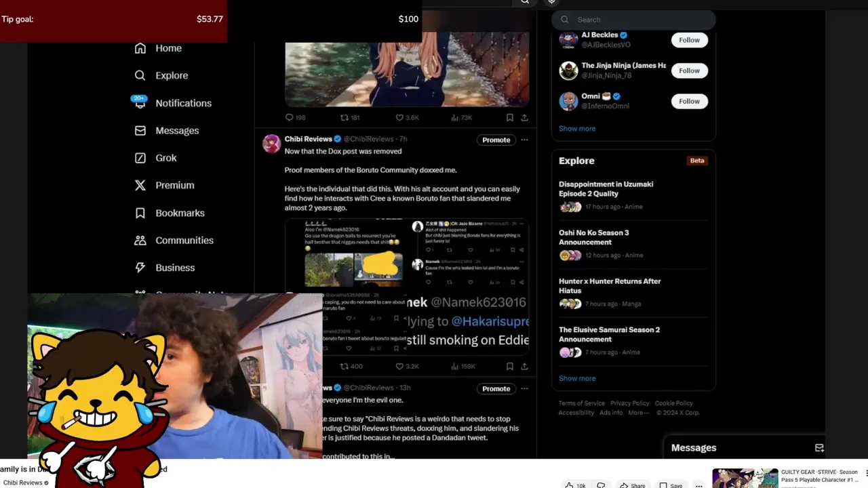Click the Notifications bell icon with badge
The height and width of the screenshot is (488, 868).
(x=140, y=102)
